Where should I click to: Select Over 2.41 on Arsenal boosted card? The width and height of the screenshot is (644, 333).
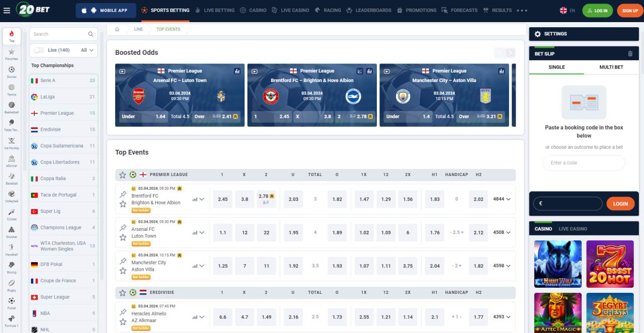(x=217, y=116)
